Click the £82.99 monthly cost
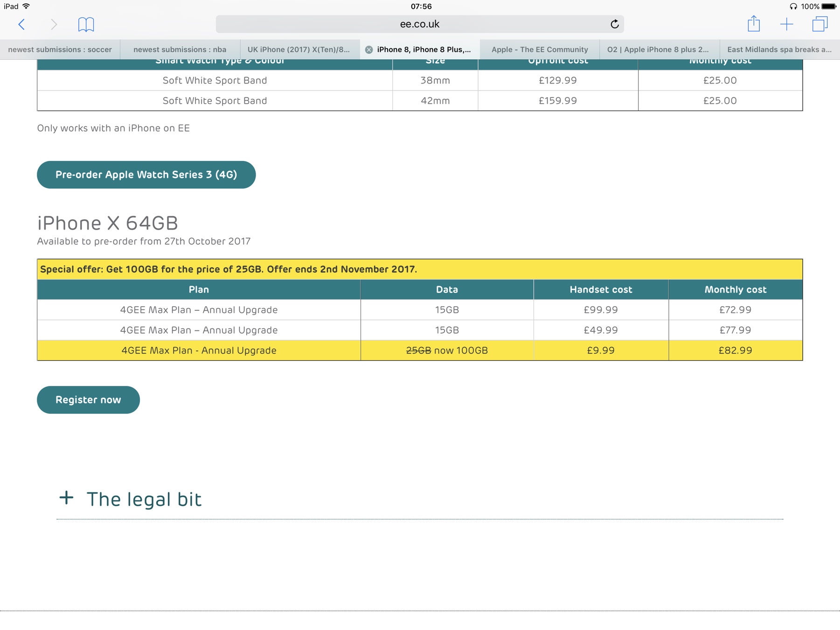 tap(736, 350)
